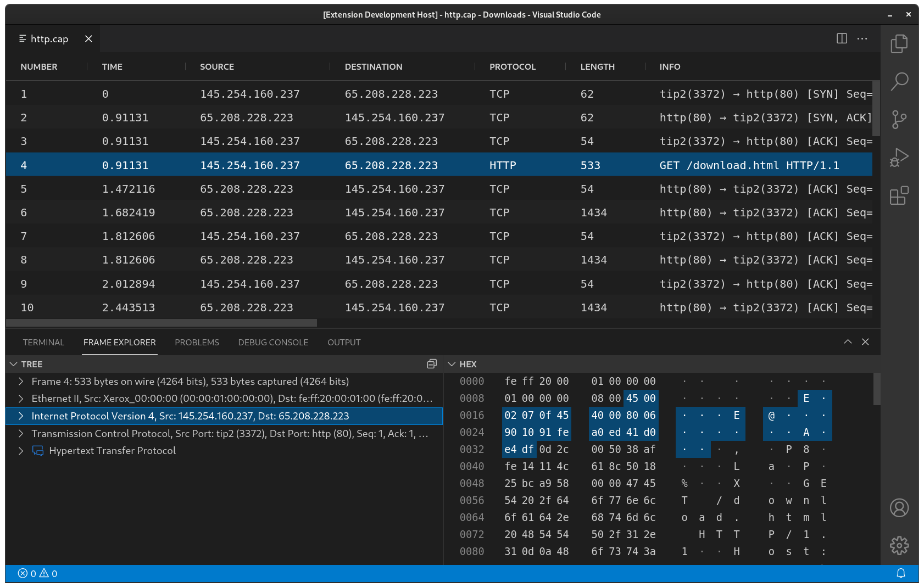Open the Run and Debug view
This screenshot has width=924, height=588.
point(899,158)
